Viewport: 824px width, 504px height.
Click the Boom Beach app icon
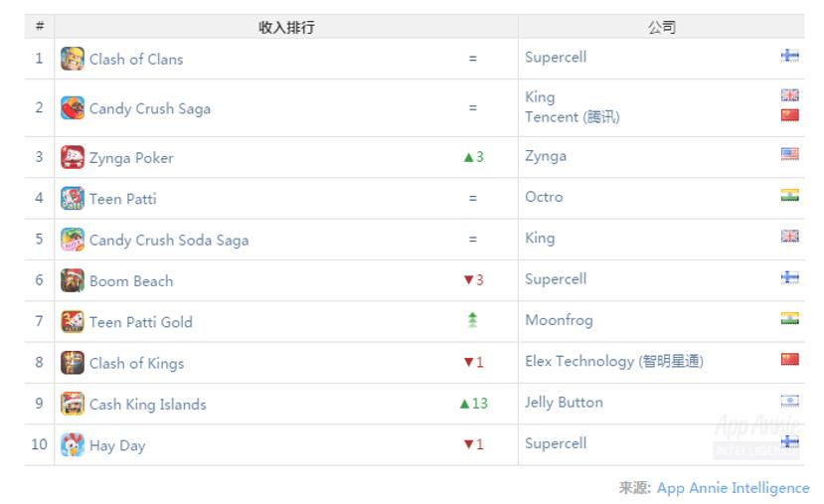pos(73,280)
